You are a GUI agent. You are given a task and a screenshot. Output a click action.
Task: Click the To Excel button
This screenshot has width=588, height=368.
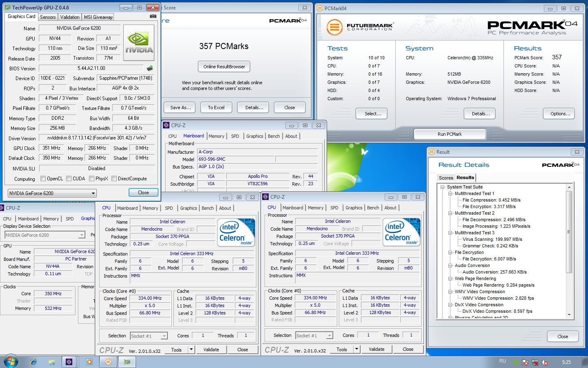(216, 108)
